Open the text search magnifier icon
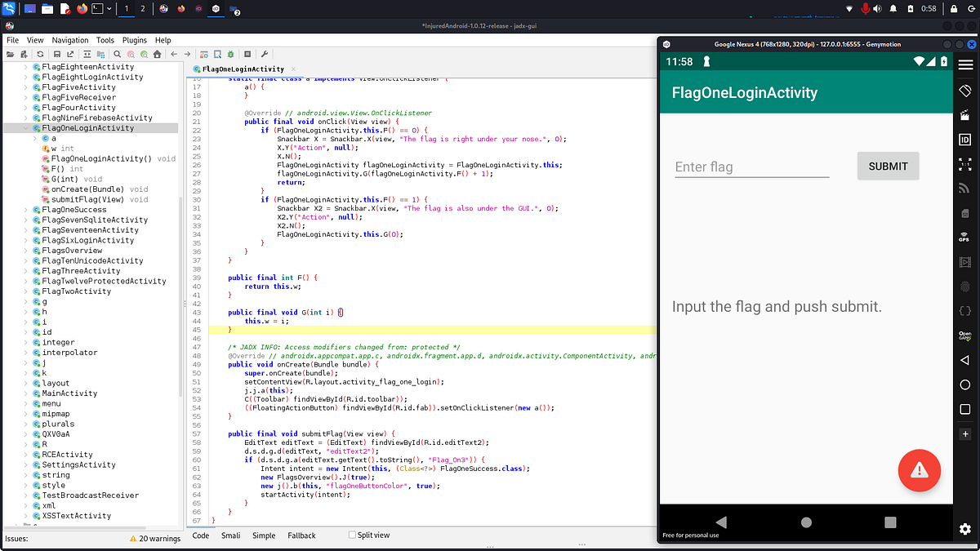This screenshot has width=980, height=551. tap(117, 54)
